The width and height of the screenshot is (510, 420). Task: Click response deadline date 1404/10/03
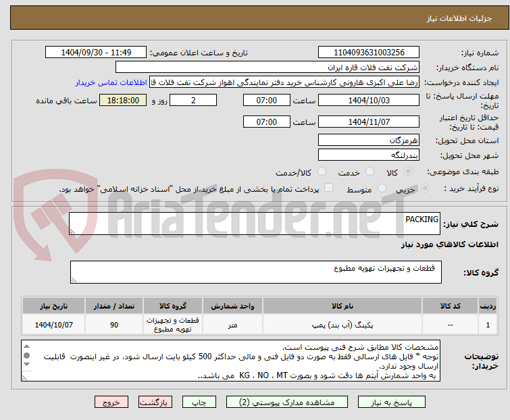click(369, 100)
